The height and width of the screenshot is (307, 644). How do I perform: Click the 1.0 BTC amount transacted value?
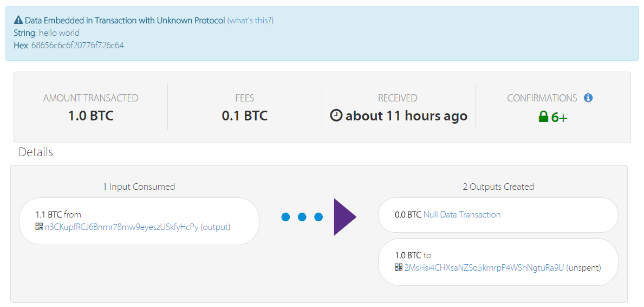91,116
